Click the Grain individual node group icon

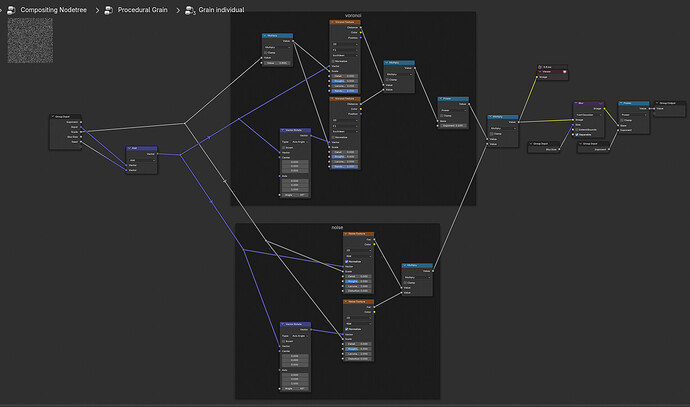point(190,11)
